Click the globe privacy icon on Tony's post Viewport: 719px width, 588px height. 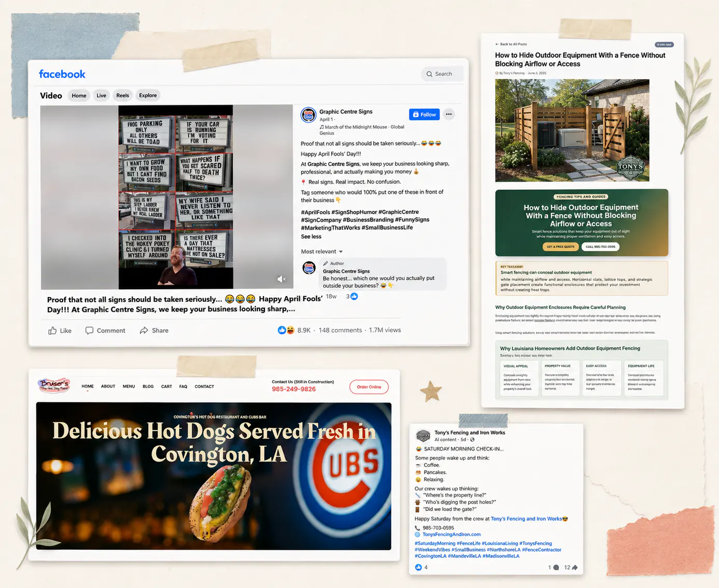472,440
